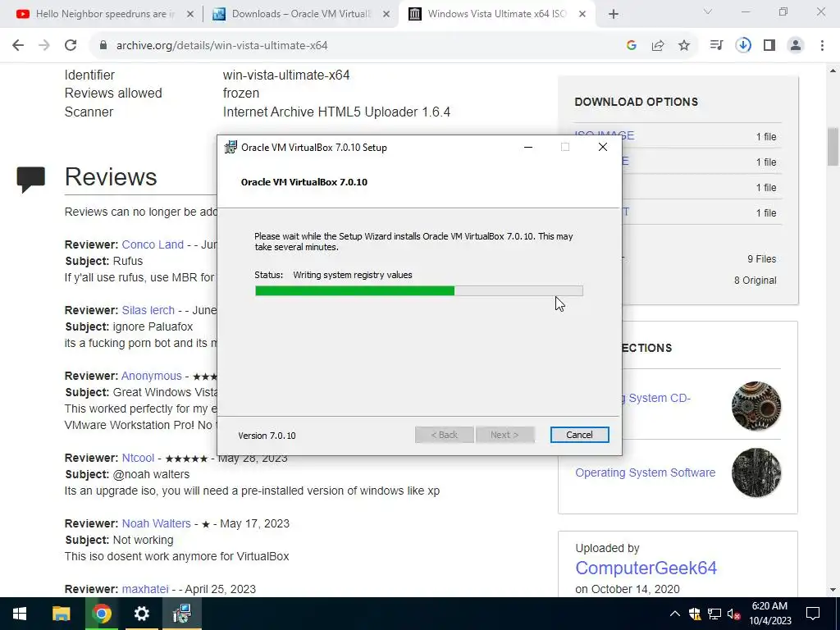Image resolution: width=840 pixels, height=630 pixels.
Task: Open reviewer Noah Walters profile
Action: point(157,523)
